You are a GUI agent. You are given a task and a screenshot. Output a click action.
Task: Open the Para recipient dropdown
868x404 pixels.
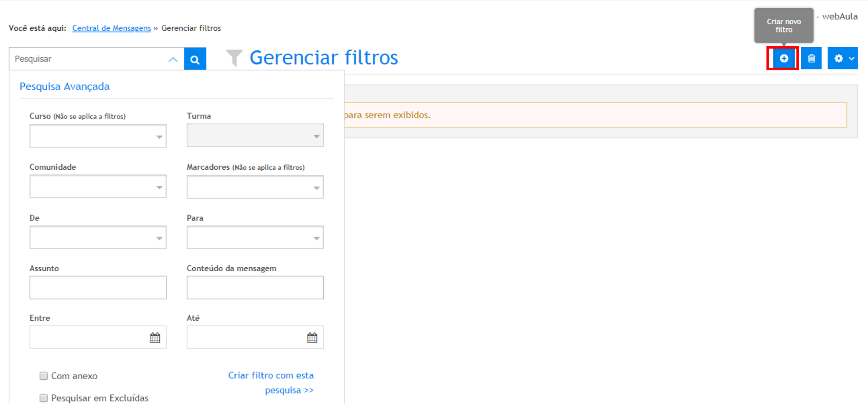(x=255, y=238)
